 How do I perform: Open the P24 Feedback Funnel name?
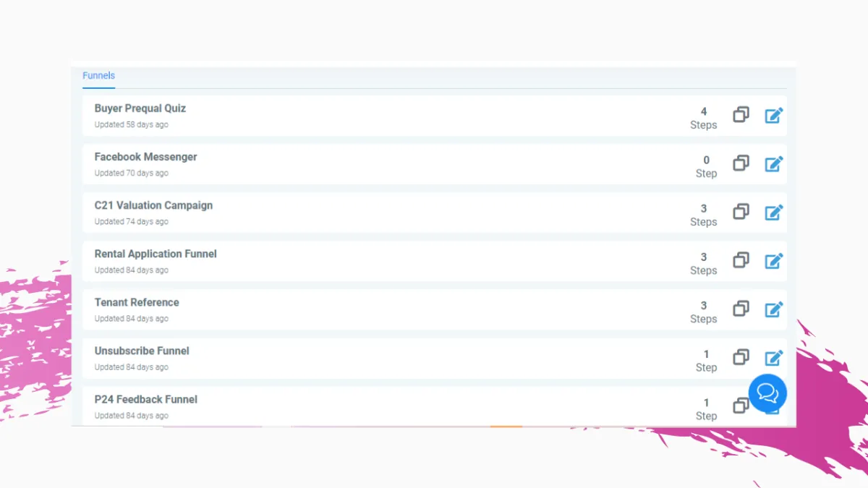click(145, 399)
